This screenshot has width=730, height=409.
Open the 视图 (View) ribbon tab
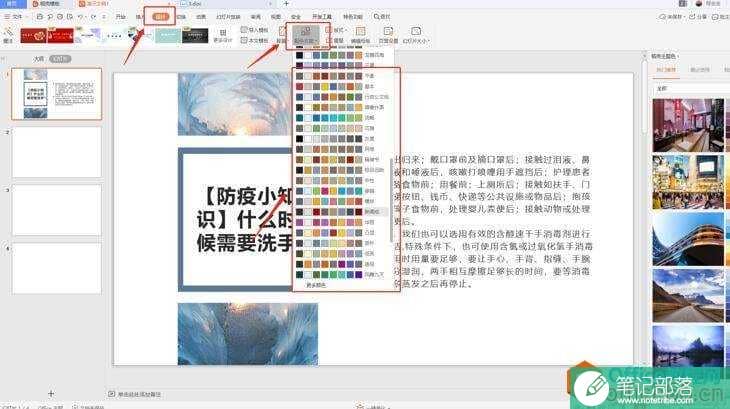click(x=276, y=17)
